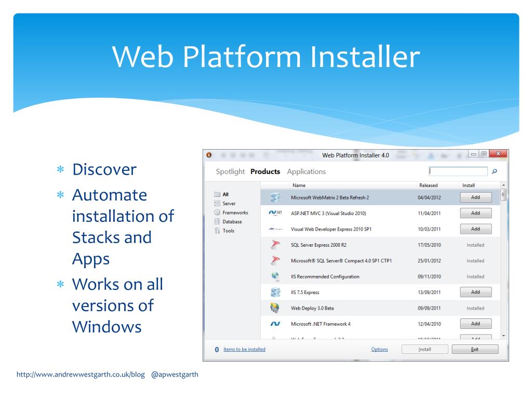This screenshot has height=399, width=532.
Task: Select Microsoft SQL Server Compact 4.0 SP1 CTP1
Action: (341, 261)
